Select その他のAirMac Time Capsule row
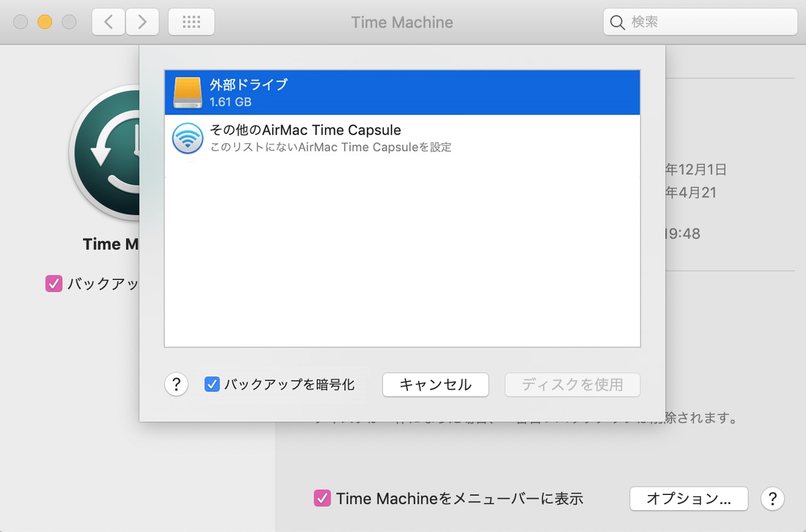Viewport: 806px width, 532px height. tap(402, 138)
